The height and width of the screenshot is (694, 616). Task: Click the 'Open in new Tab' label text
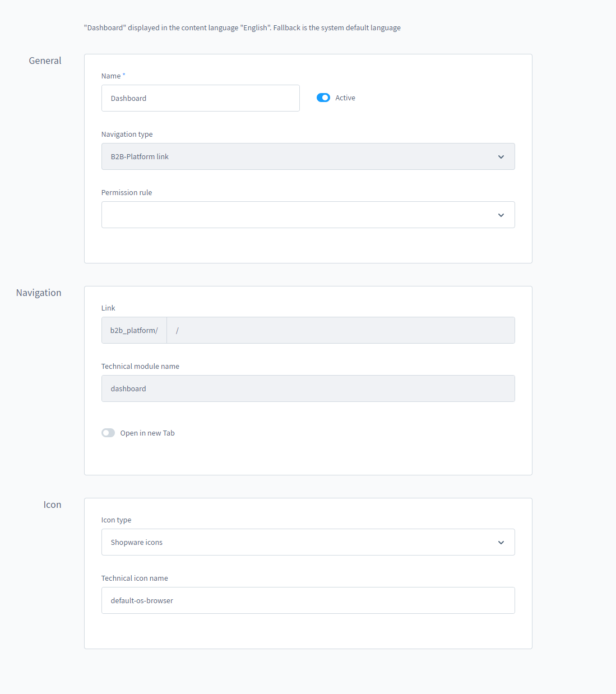(x=147, y=433)
